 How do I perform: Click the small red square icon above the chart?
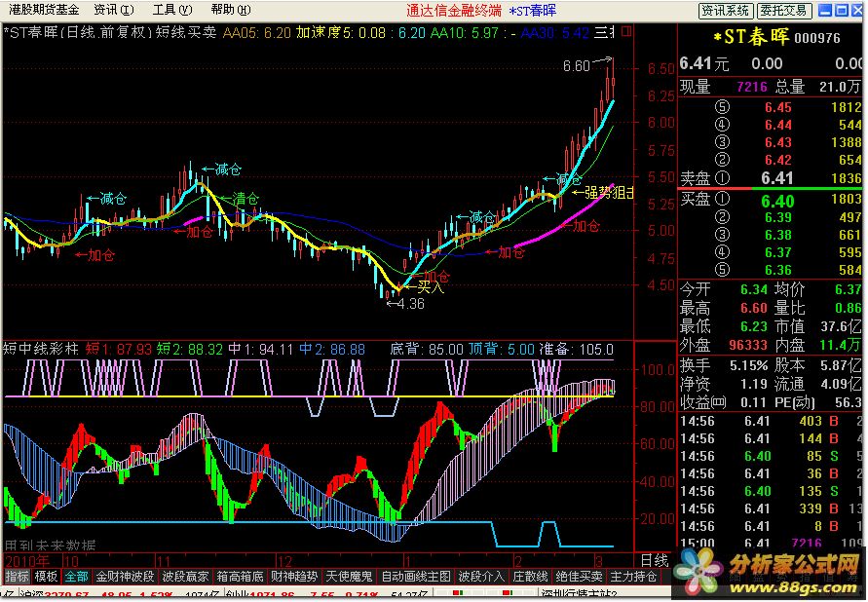click(x=626, y=33)
